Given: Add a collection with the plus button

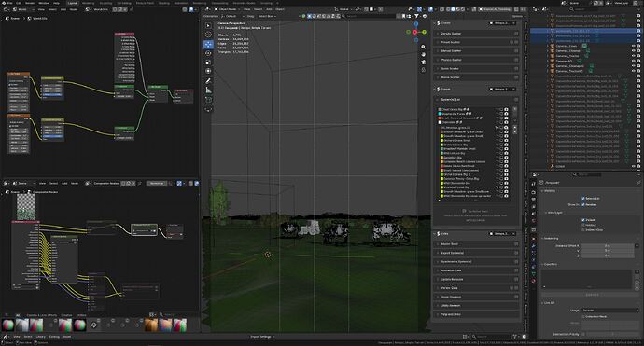Looking at the screenshot, I should [637, 271].
